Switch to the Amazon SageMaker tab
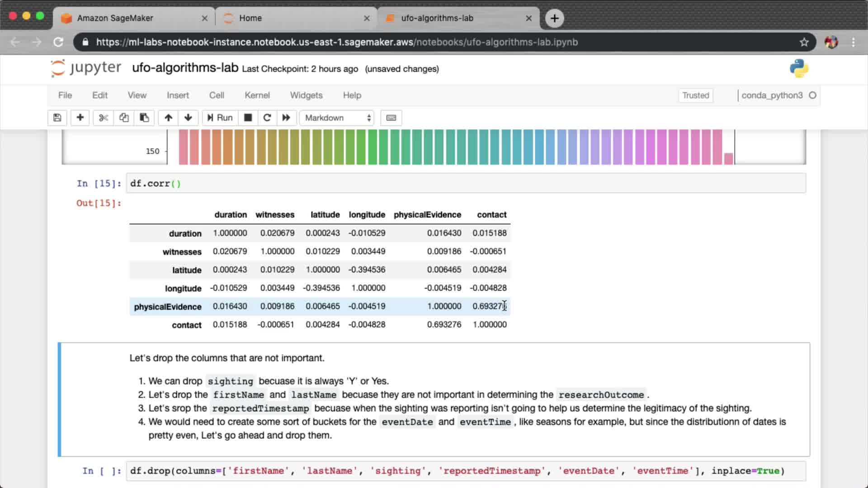This screenshot has height=488, width=868. click(115, 18)
